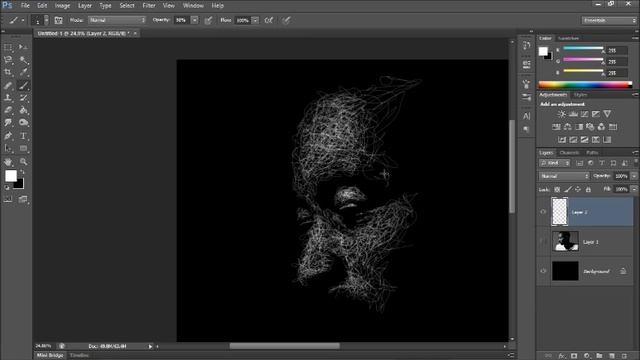Select the Pen tool

8,136
